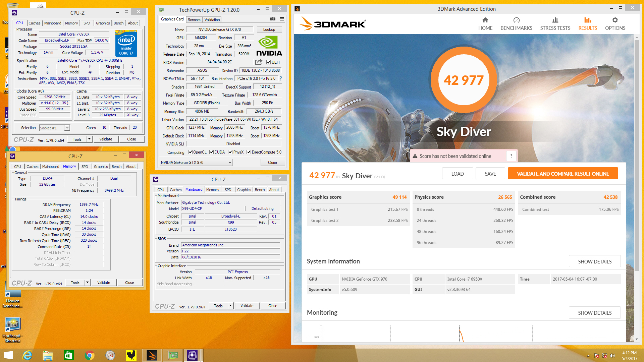Switch to 3DMark via taskbar icon
Screen dimensions: 644x362
(x=152, y=355)
